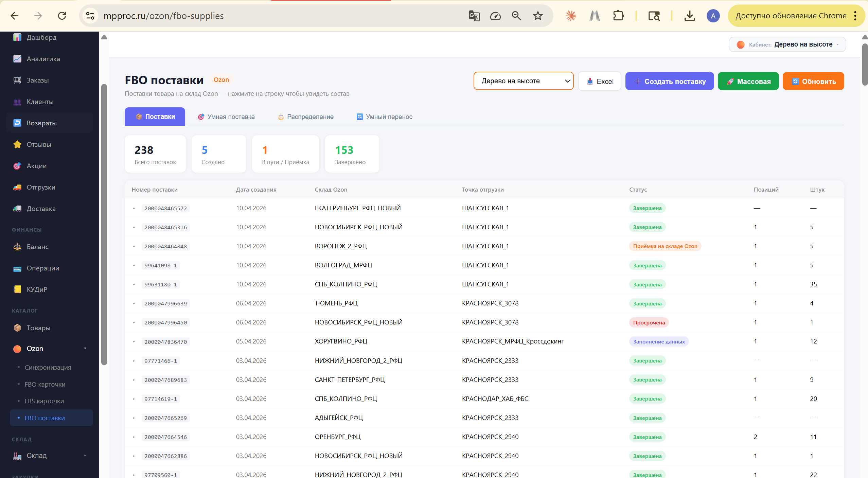Bookmark this page with star icon
Viewport: 868px width, 478px height.
(538, 16)
